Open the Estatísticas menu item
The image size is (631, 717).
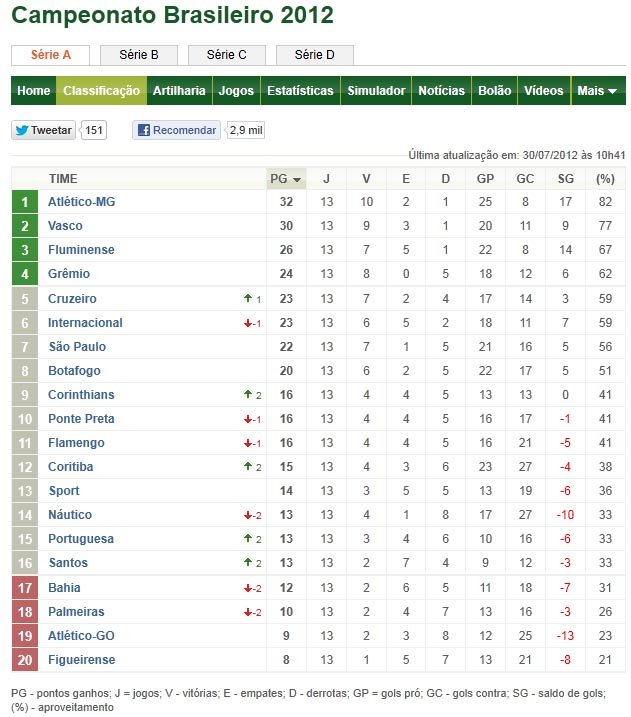(x=300, y=91)
